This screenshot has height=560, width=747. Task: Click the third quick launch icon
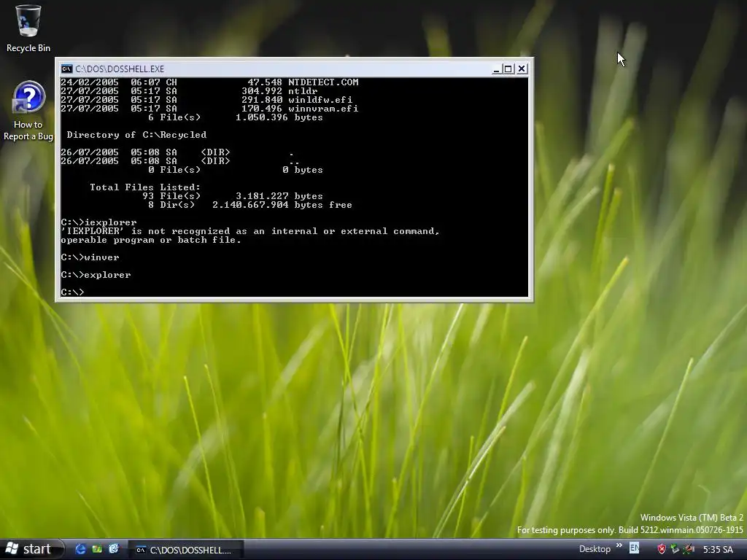113,549
